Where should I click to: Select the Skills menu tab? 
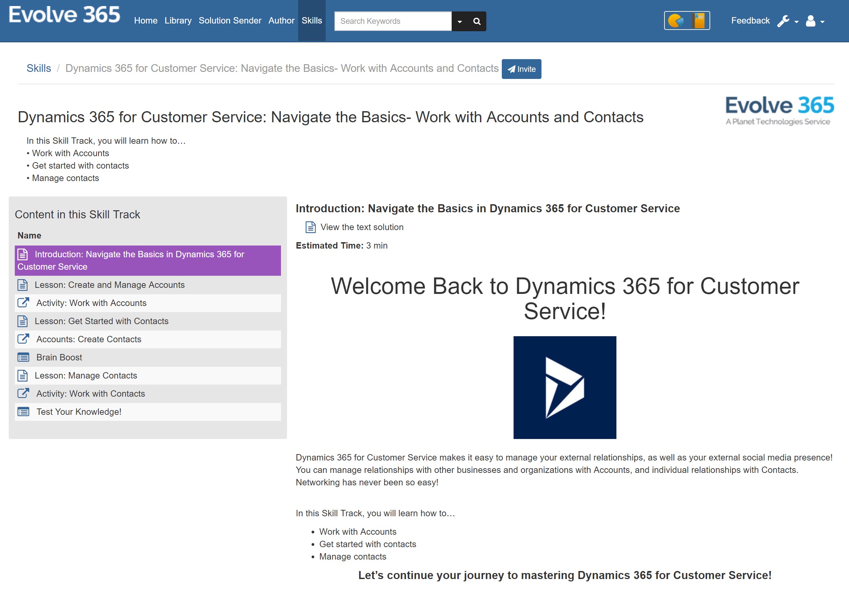(312, 20)
